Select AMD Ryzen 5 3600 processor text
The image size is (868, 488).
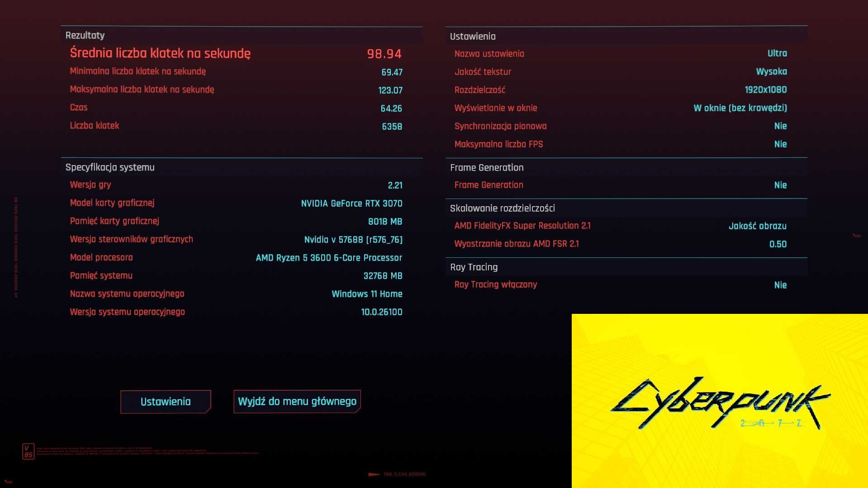click(x=329, y=258)
